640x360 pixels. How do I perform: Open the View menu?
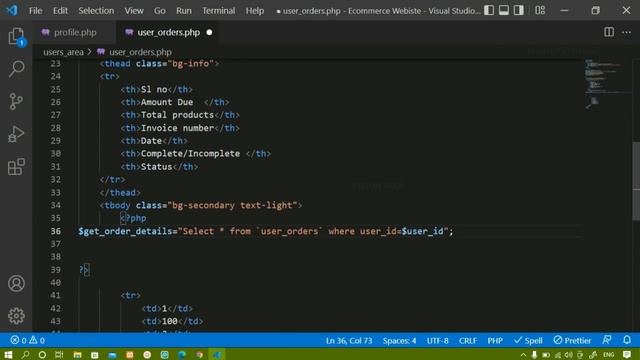[x=134, y=11]
